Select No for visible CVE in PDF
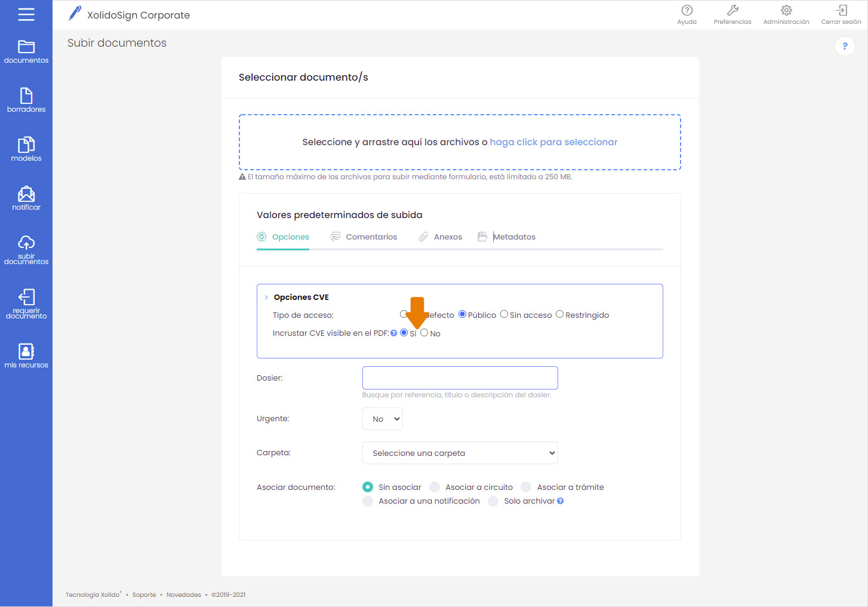Viewport: 868px width, 607px height. (424, 333)
